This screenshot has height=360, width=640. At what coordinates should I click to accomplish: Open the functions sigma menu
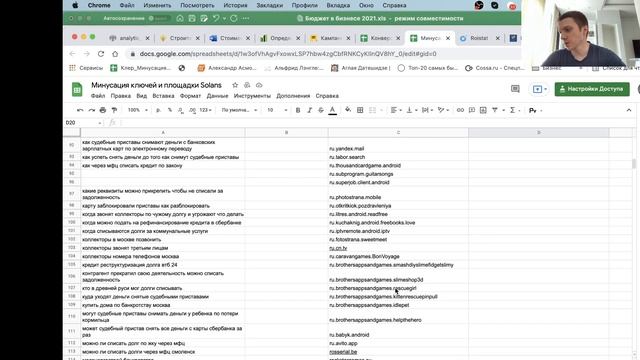coord(512,110)
